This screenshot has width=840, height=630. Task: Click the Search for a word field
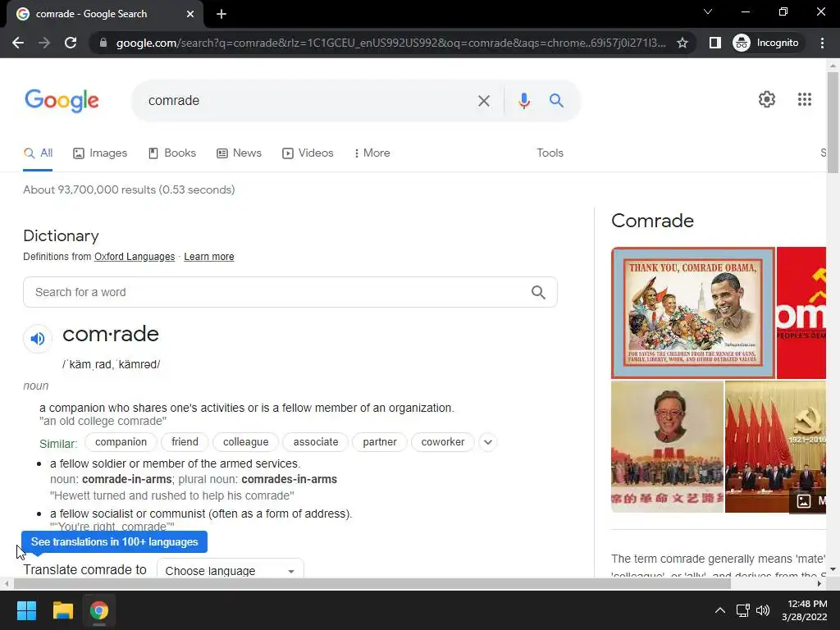[290, 292]
